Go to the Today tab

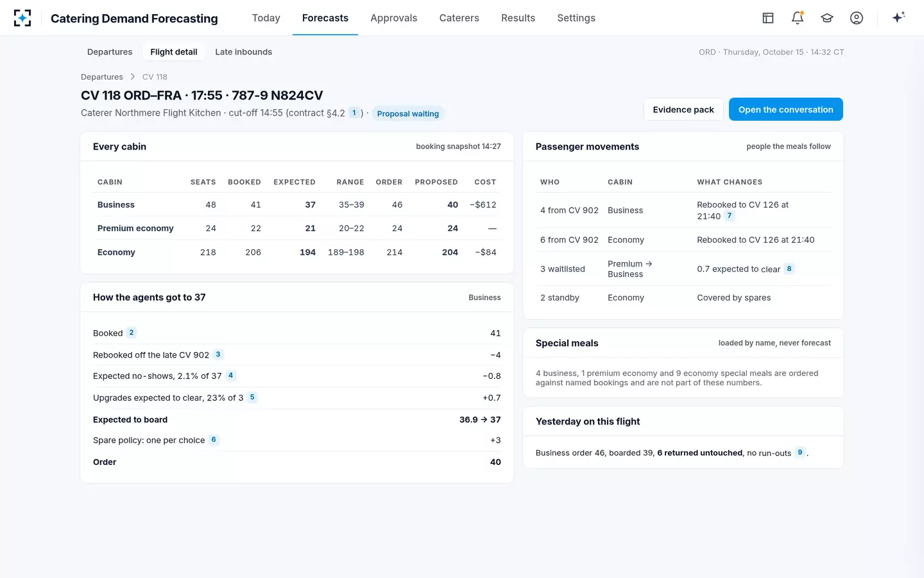tap(266, 18)
